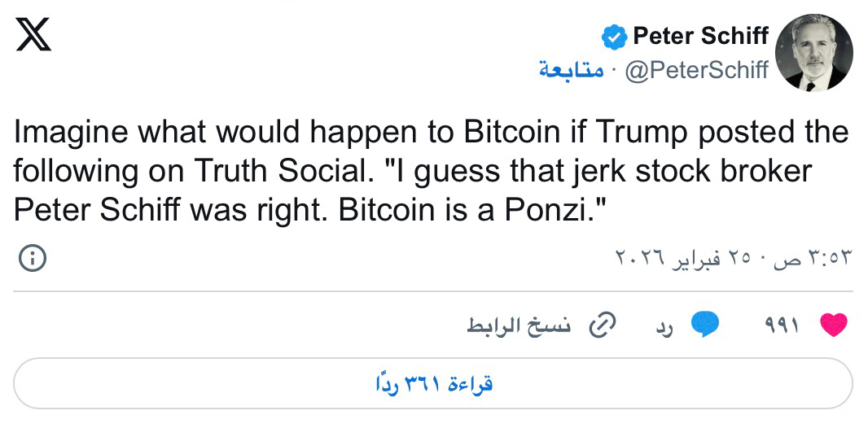Open the @PeterSchiff handle link
The height and width of the screenshot is (424, 868).
(x=696, y=71)
